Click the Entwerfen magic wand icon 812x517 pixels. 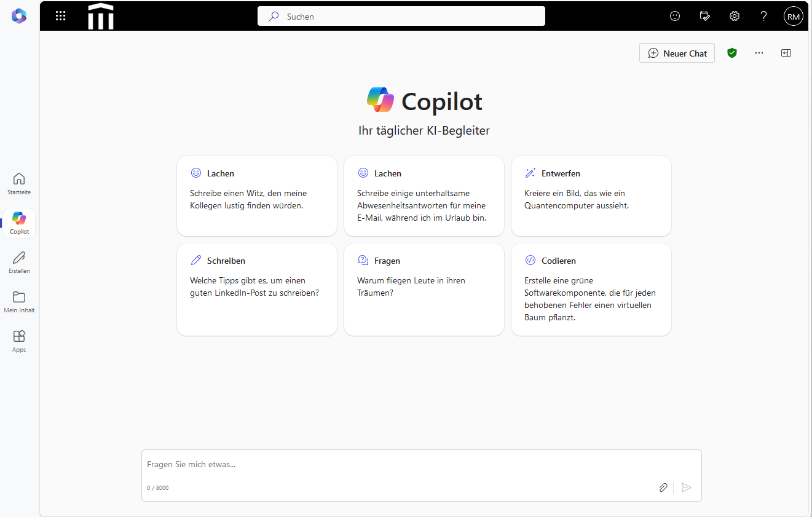pos(530,173)
